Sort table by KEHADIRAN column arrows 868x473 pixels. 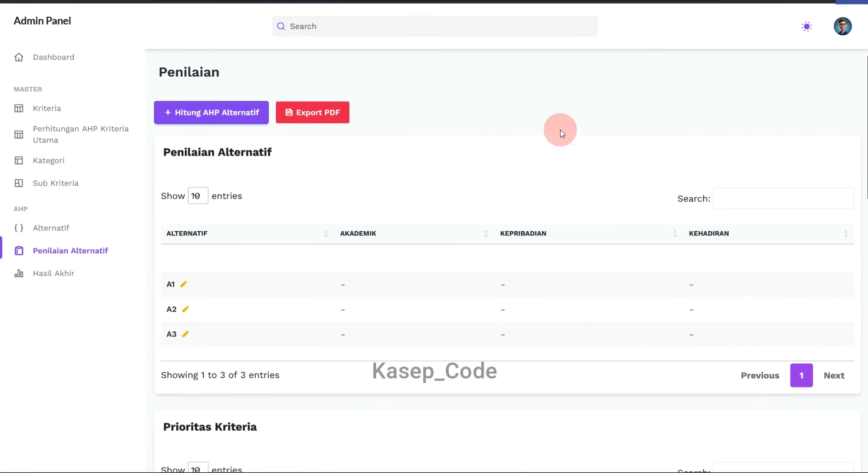tap(846, 233)
